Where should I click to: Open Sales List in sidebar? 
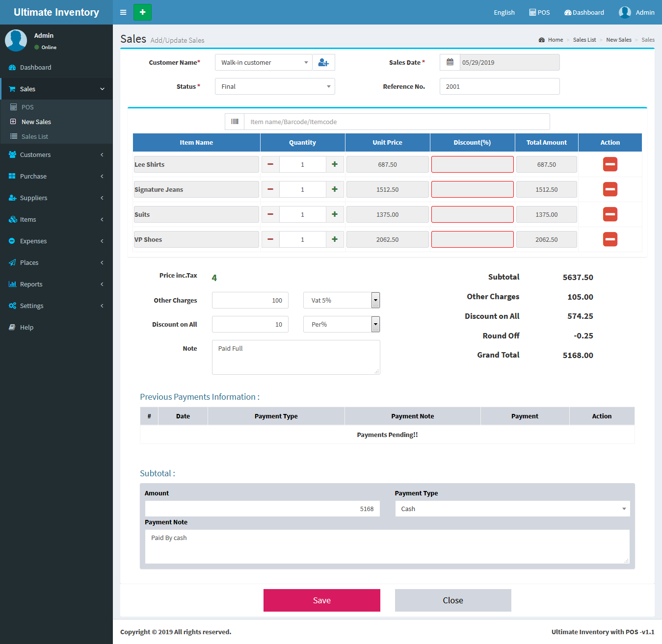[x=35, y=136]
